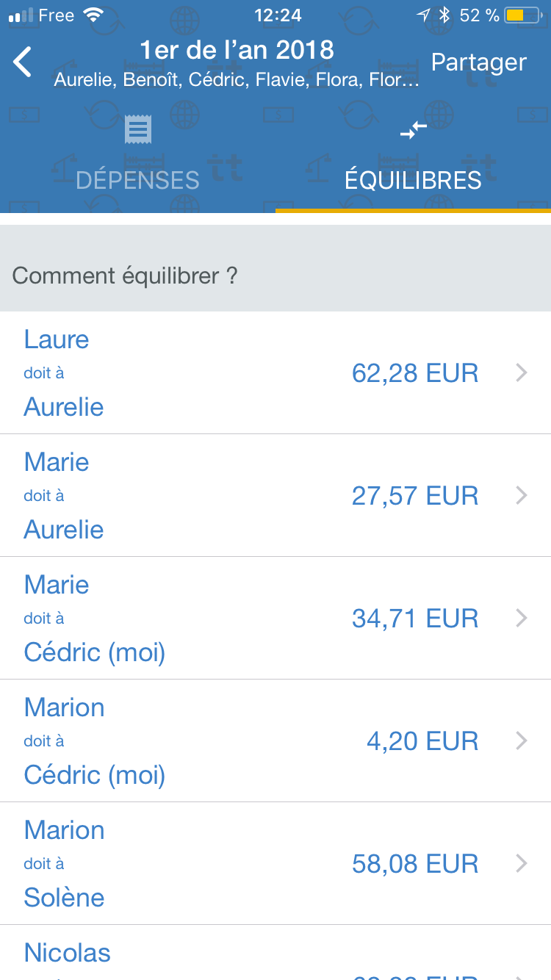Tap the balance arrows icon above Équilibres
This screenshot has height=980, width=551.
click(x=413, y=130)
